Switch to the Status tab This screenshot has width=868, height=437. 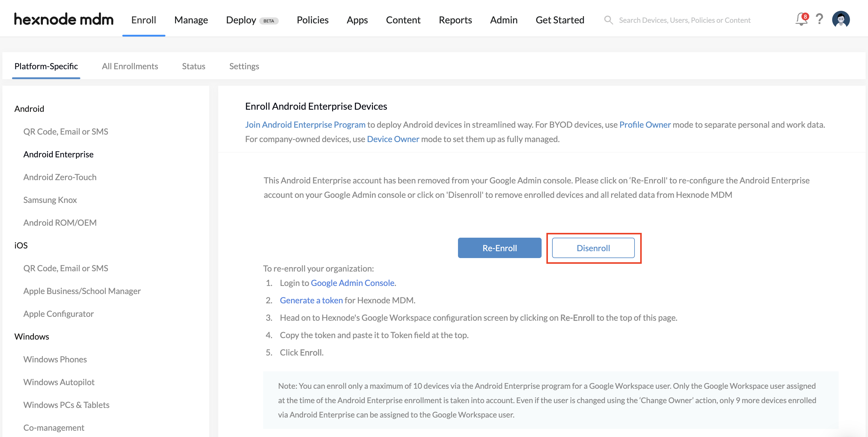[x=194, y=66]
